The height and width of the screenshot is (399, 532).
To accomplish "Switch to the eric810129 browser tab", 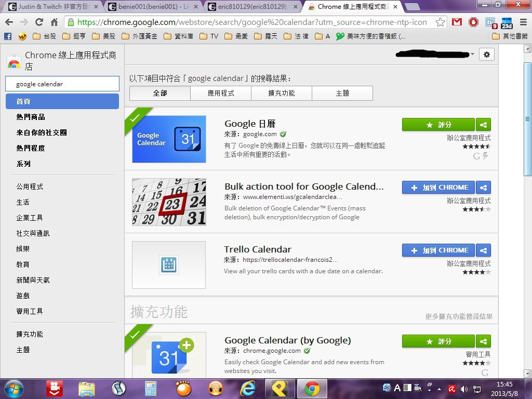I will pos(253,7).
